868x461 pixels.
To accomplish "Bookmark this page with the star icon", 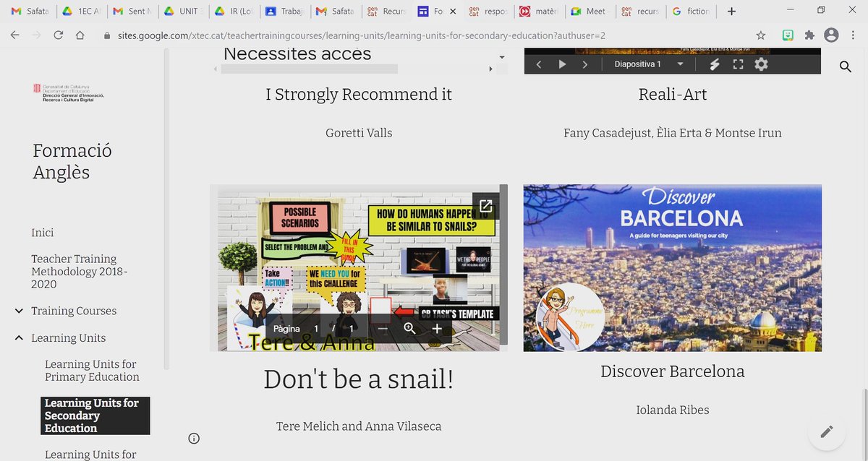I will click(x=760, y=35).
